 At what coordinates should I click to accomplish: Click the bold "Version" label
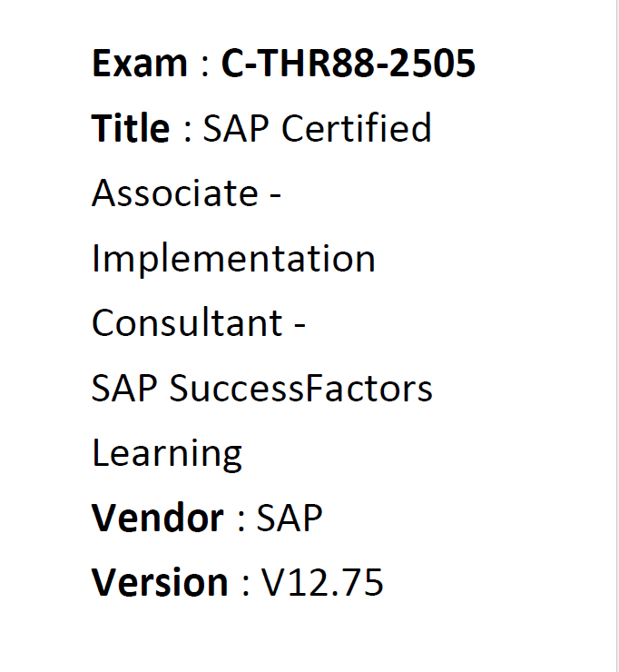(161, 583)
